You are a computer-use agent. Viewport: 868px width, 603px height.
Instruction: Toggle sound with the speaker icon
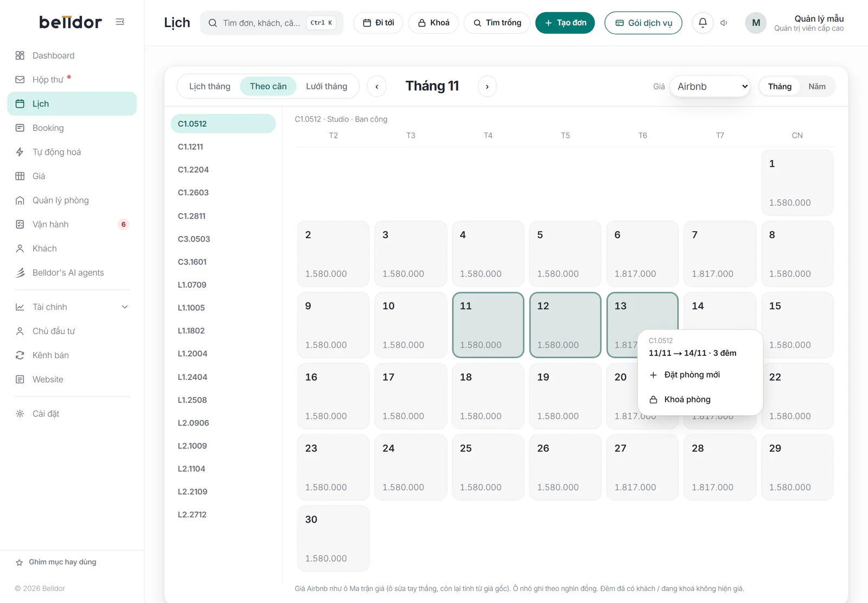click(724, 23)
